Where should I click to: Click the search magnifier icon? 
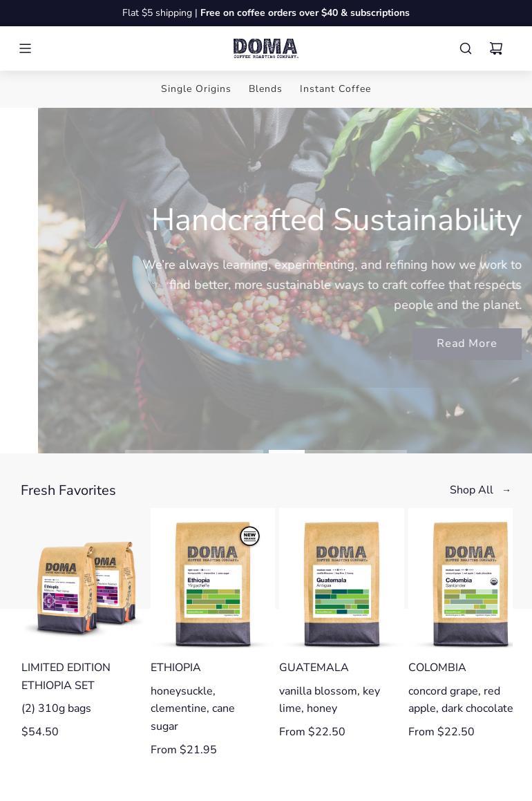tap(465, 48)
